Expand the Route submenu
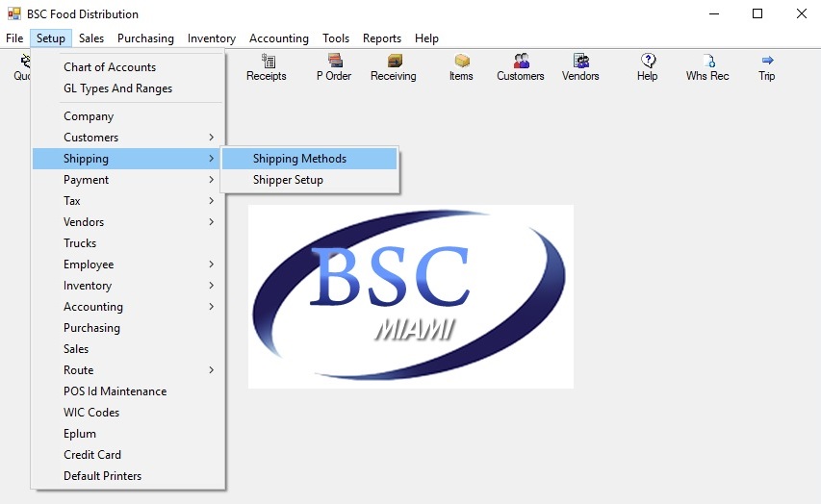Image resolution: width=821 pixels, height=504 pixels. 128,370
